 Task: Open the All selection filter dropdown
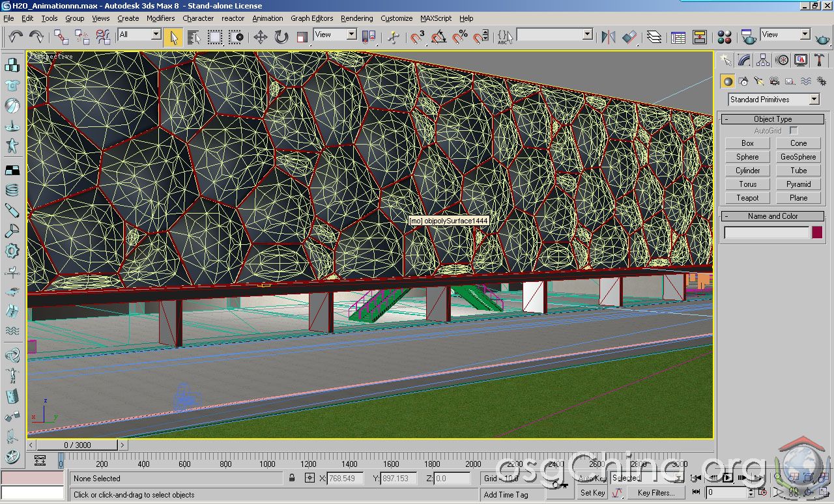(x=139, y=35)
